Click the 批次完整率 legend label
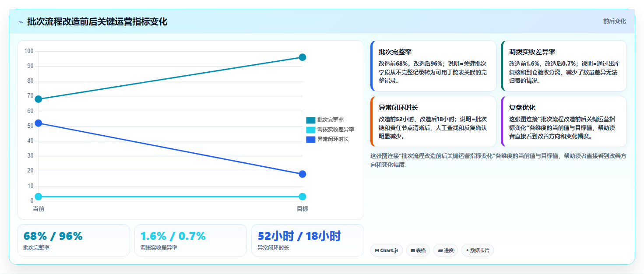644x274 pixels. [331, 120]
